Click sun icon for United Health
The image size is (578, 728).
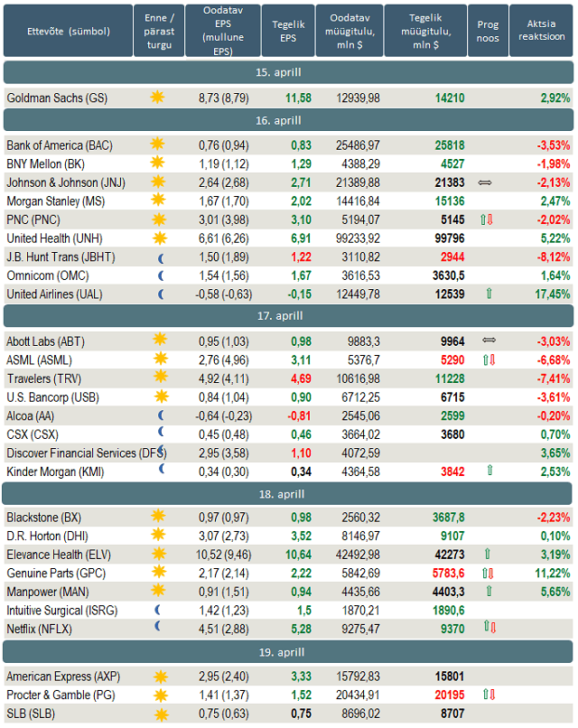pyautogui.click(x=160, y=238)
